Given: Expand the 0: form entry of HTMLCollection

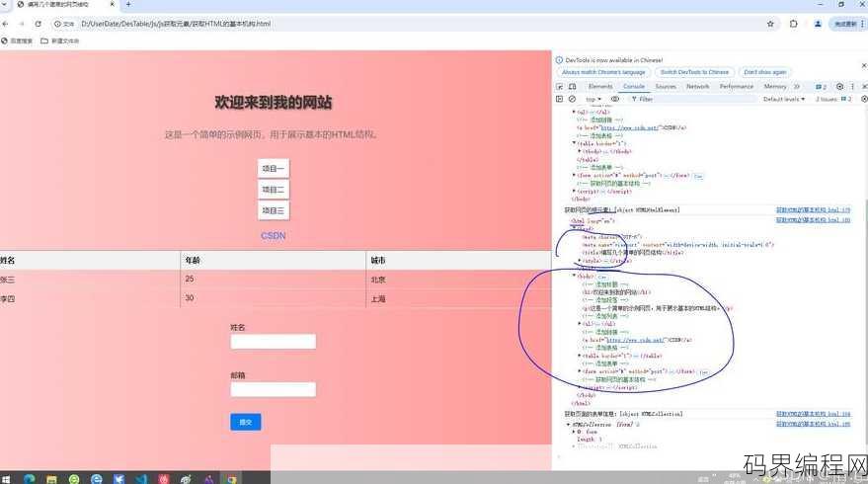Looking at the screenshot, I should (x=574, y=432).
